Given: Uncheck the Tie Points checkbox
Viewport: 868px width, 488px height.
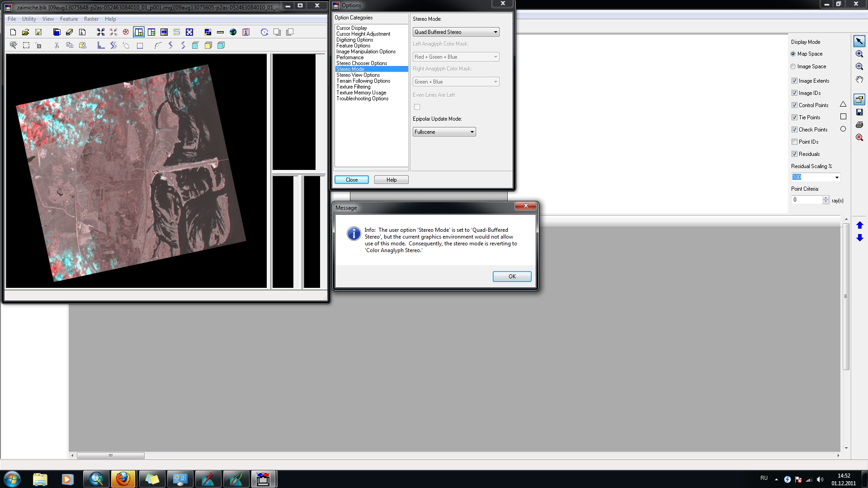Looking at the screenshot, I should (794, 117).
